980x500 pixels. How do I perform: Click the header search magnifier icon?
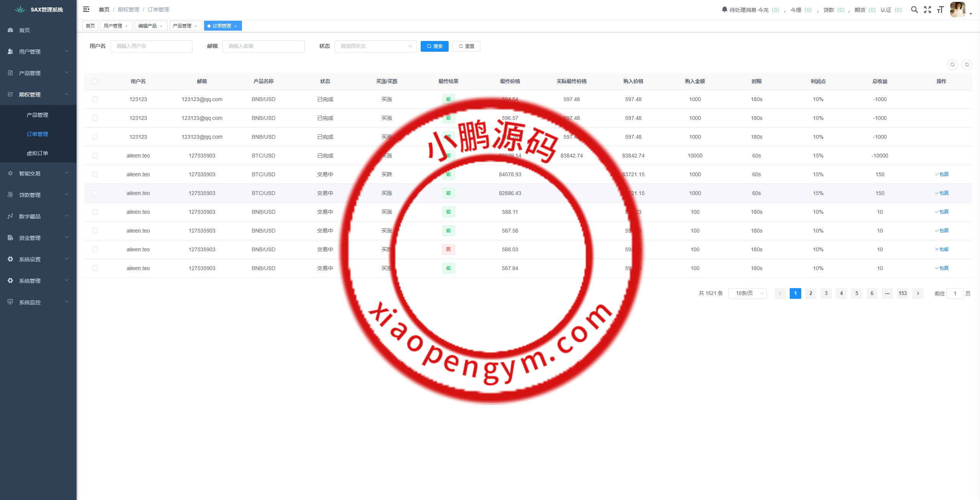(914, 10)
